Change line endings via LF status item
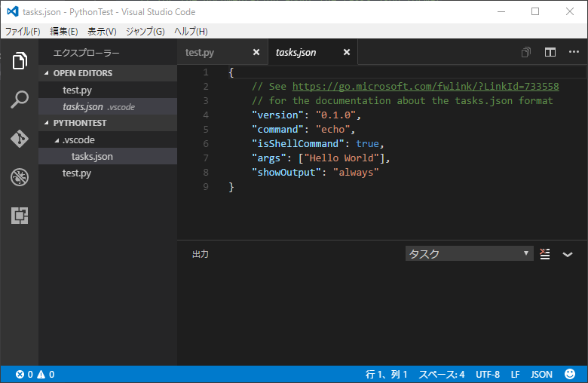Screen dimensions: 588x383 (x=515, y=375)
